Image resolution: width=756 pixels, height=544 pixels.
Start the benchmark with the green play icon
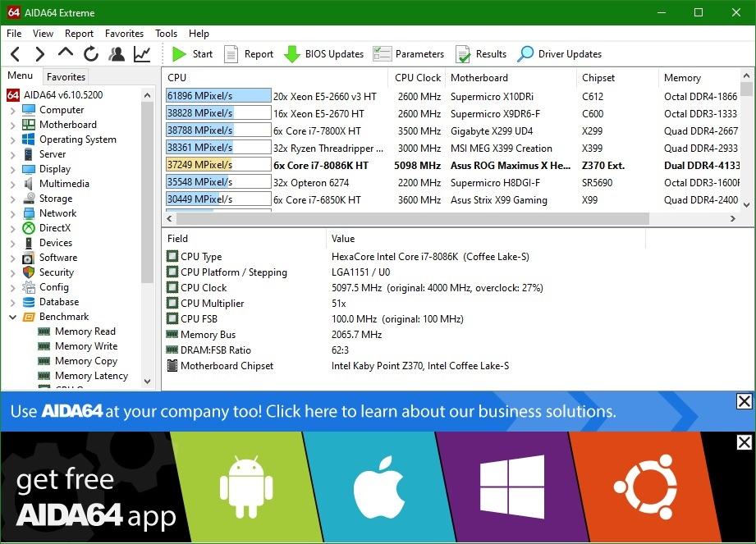(179, 54)
